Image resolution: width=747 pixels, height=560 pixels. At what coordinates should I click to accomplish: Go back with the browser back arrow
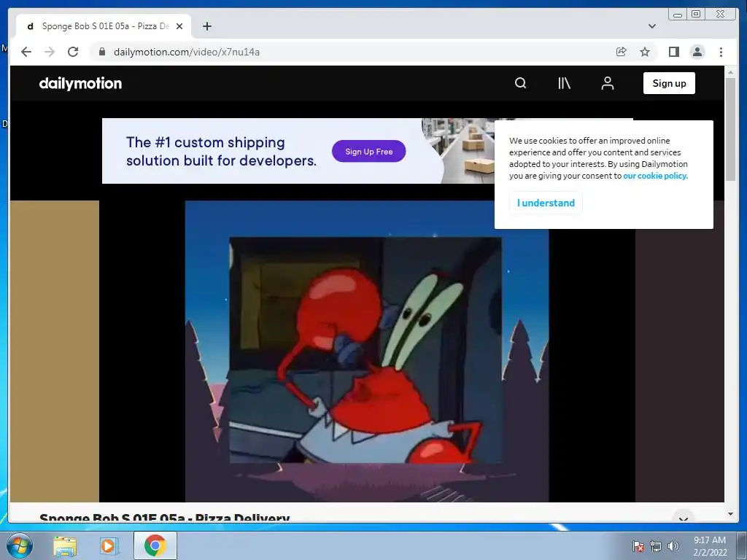coord(26,52)
